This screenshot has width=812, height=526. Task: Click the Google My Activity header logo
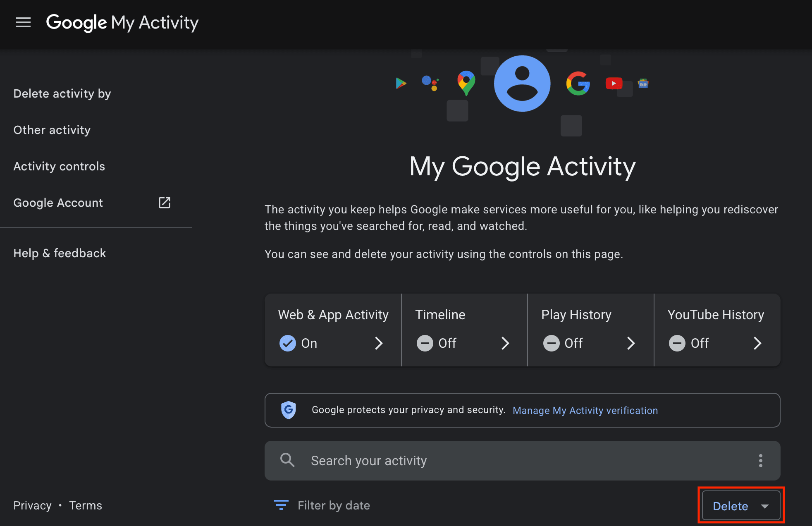[122, 23]
